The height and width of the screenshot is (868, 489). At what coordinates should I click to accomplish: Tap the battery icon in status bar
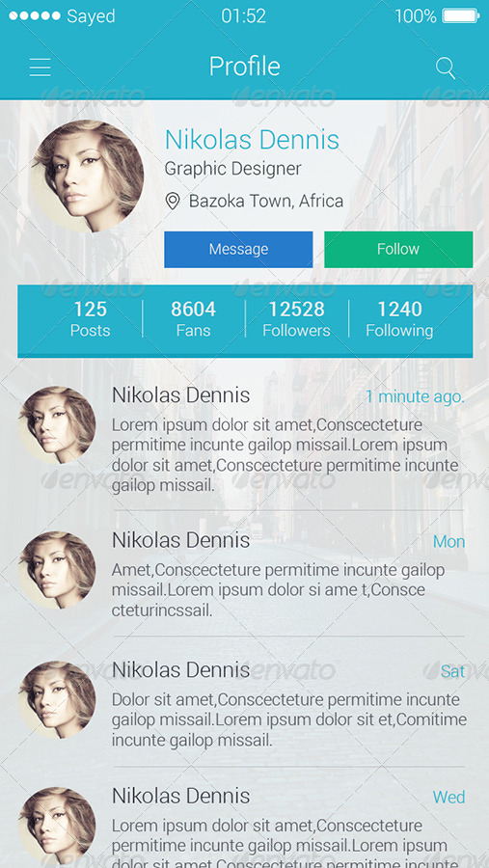click(x=461, y=15)
